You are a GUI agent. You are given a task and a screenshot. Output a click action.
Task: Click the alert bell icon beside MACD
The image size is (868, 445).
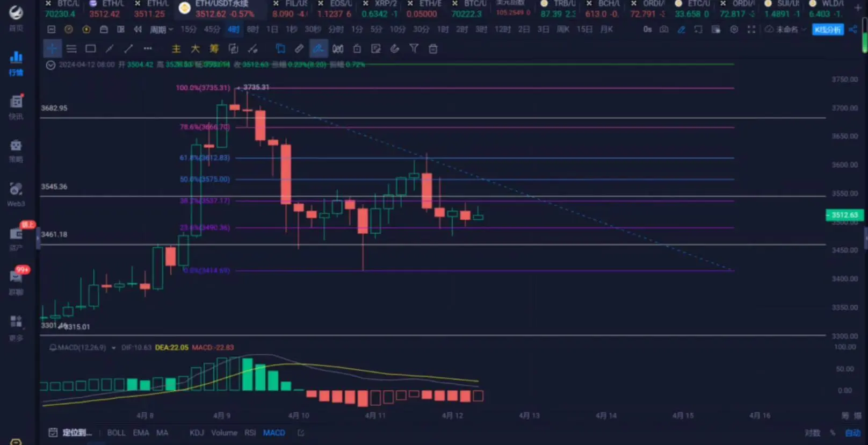[x=53, y=348]
